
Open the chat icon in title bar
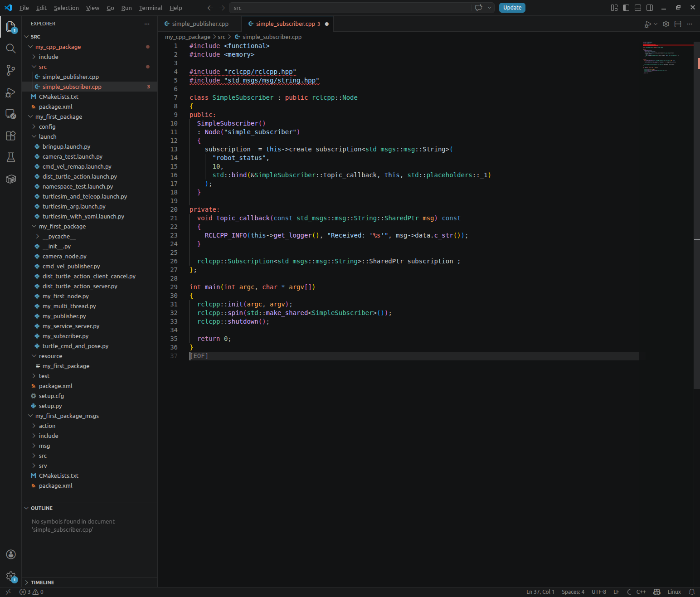coord(479,8)
